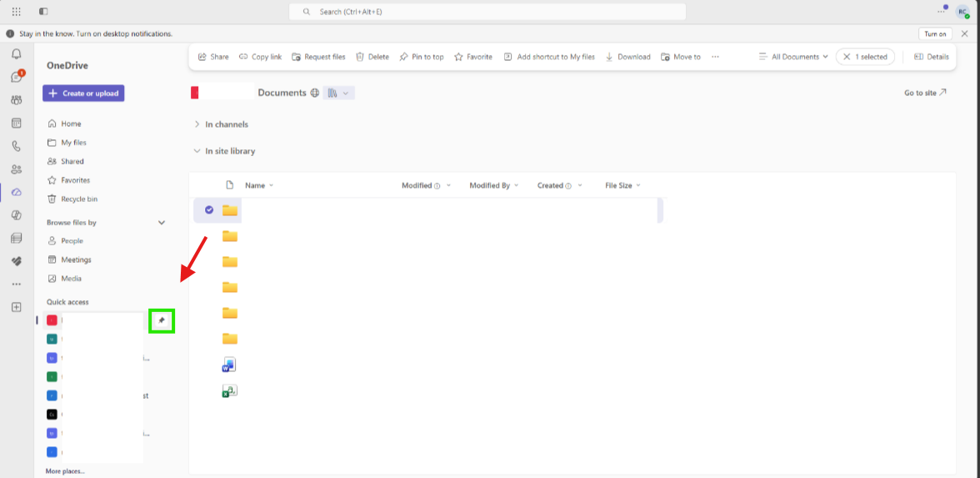Show more apps via rail ellipsis
980x478 pixels.
17,284
